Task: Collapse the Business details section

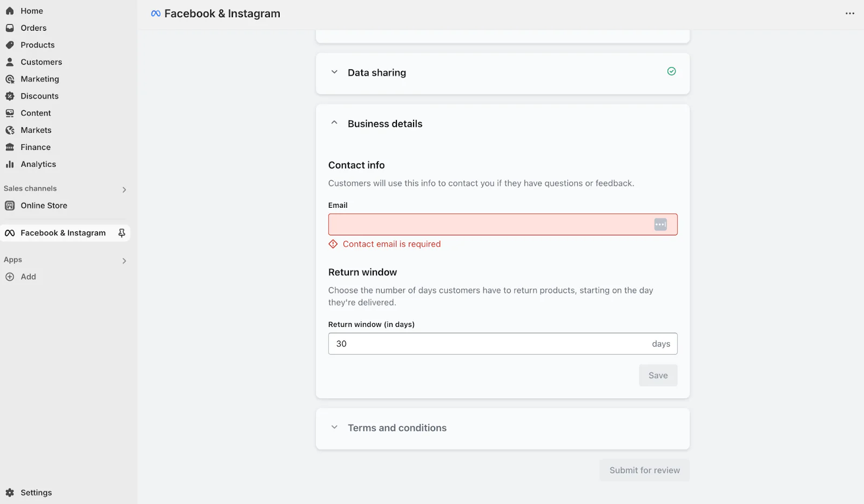Action: [334, 122]
